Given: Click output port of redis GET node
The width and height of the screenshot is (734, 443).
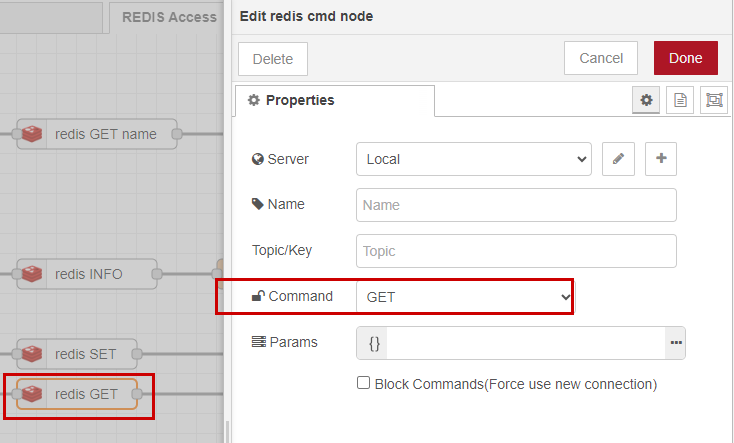Looking at the screenshot, I should [137, 394].
